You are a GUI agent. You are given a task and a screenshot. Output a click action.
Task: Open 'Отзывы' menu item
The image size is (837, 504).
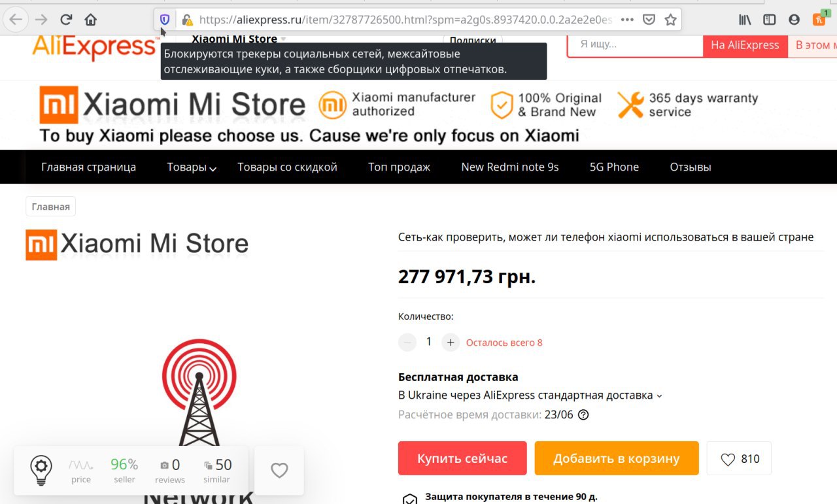point(690,167)
